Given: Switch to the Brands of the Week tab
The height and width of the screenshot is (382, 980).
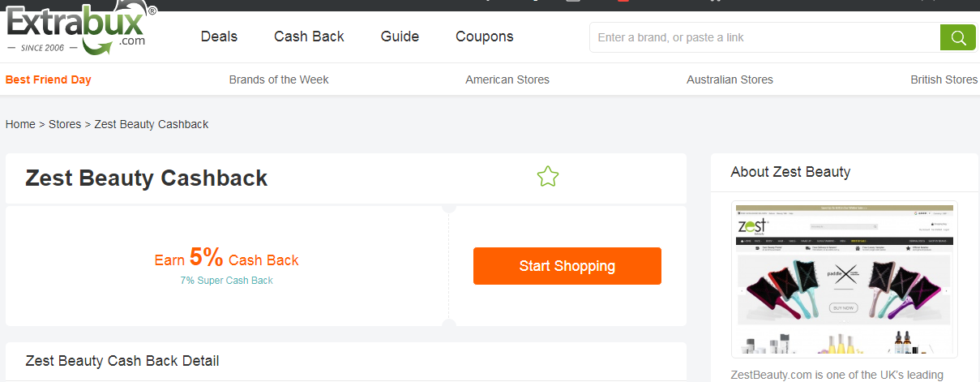Looking at the screenshot, I should pos(279,79).
